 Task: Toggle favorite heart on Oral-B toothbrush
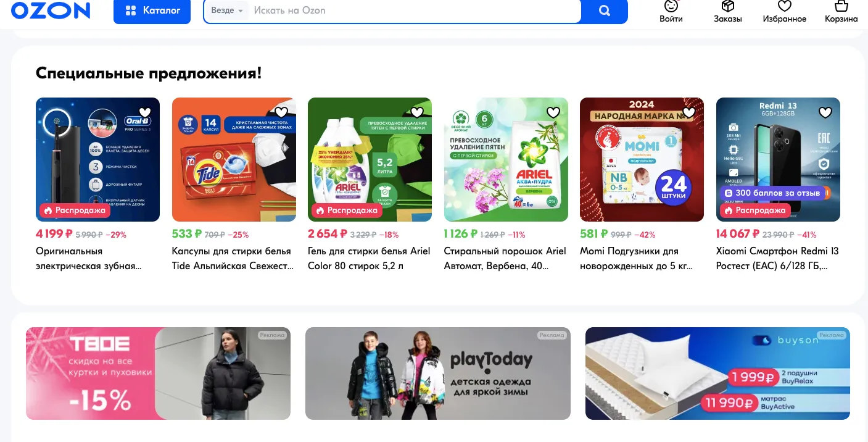point(145,112)
